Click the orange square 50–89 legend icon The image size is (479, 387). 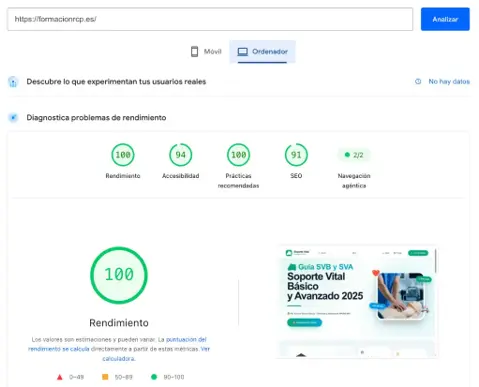coord(105,377)
